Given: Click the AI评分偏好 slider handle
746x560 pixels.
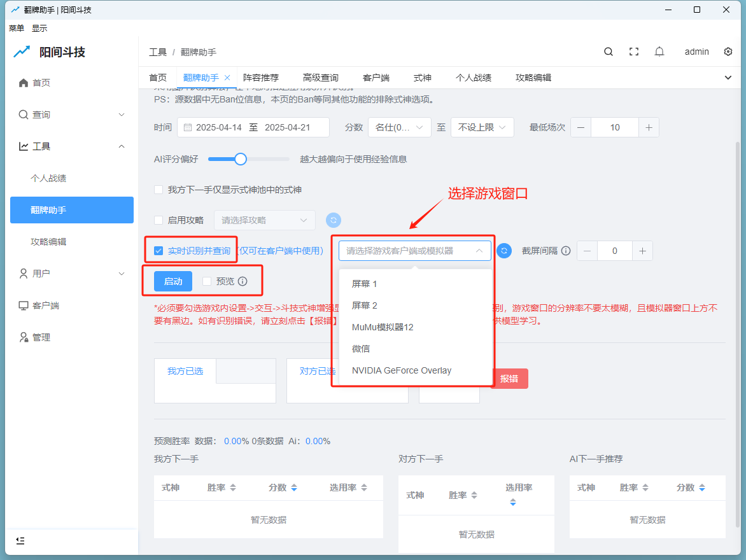Looking at the screenshot, I should [x=240, y=158].
